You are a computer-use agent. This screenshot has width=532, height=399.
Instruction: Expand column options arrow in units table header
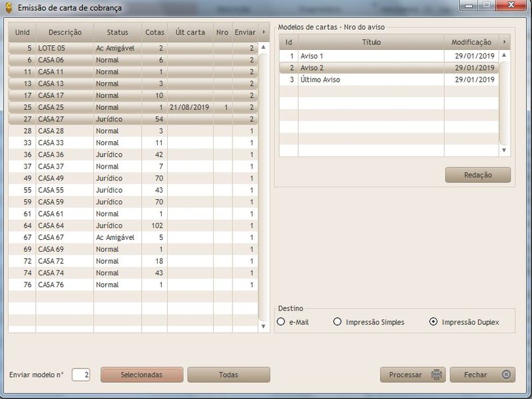262,32
